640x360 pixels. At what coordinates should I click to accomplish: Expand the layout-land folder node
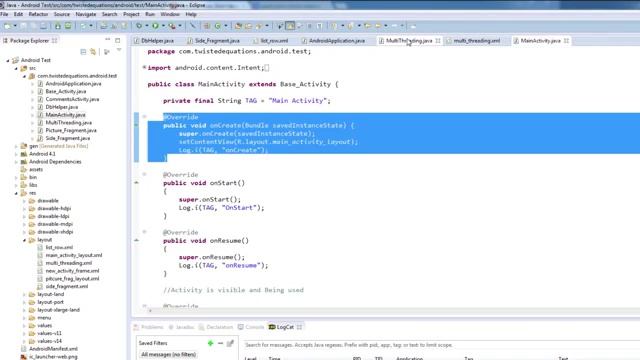click(x=24, y=294)
